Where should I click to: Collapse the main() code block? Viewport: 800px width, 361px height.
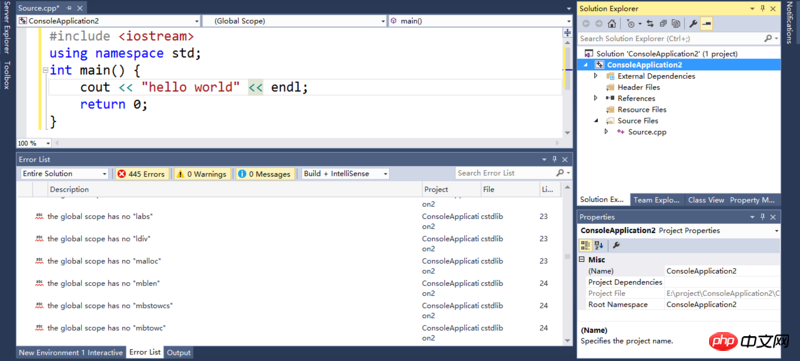(x=45, y=70)
